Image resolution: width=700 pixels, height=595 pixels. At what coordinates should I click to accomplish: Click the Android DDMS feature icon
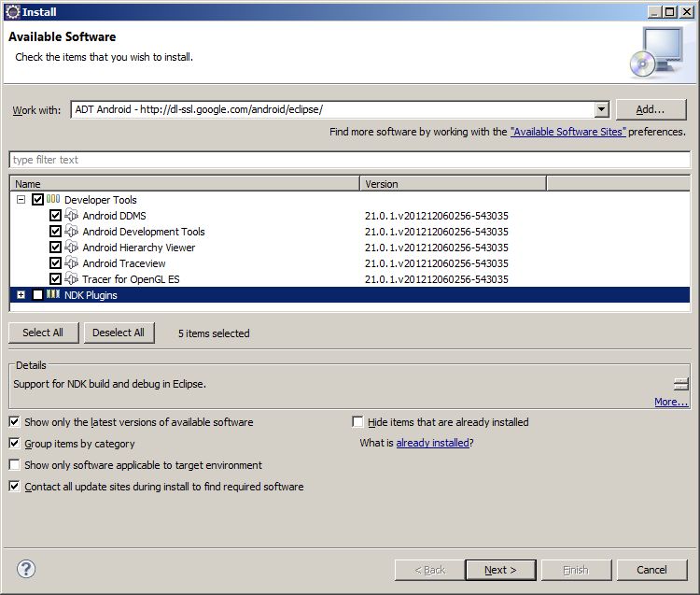72,216
